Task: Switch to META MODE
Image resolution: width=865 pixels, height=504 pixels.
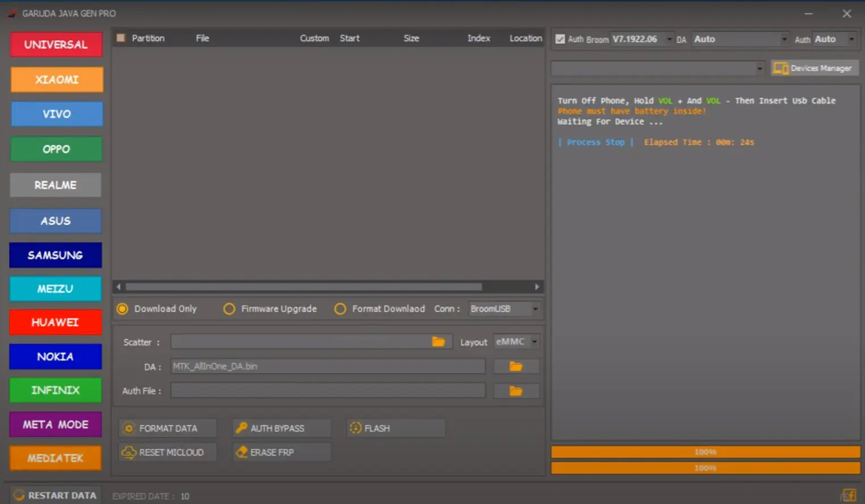Action: coord(56,425)
